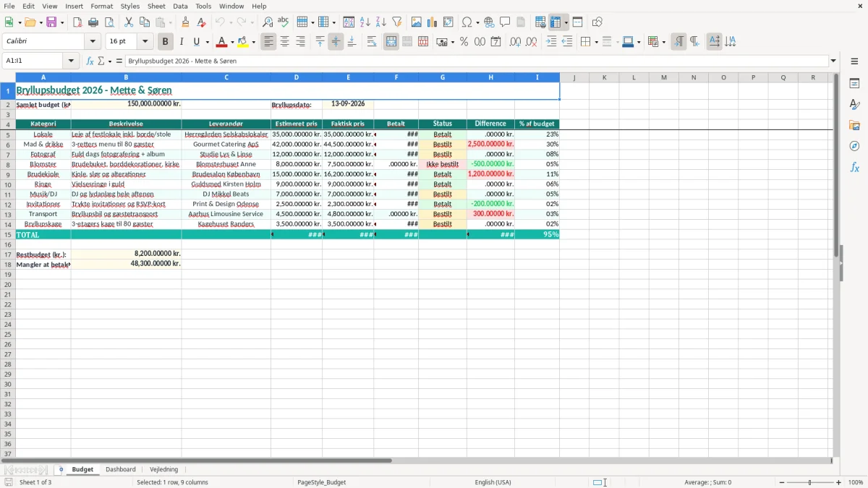868x488 pixels.
Task: Align cell text right
Action: click(301, 42)
